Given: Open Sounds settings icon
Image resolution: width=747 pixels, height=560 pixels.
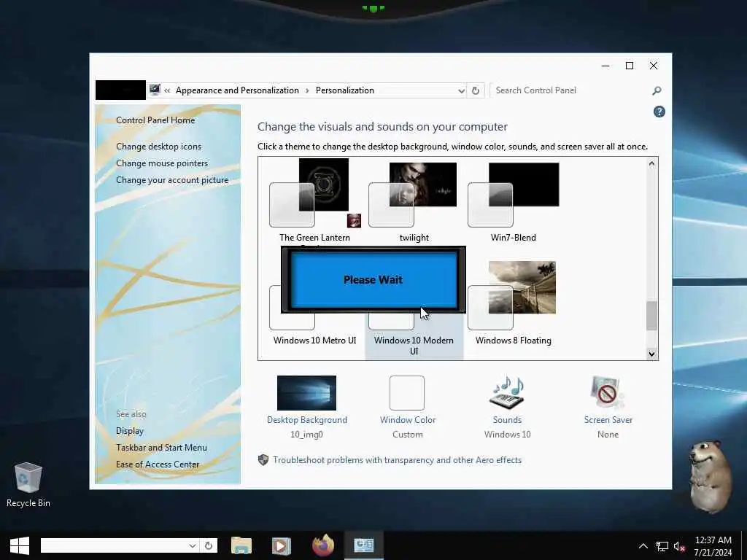Looking at the screenshot, I should [x=507, y=393].
